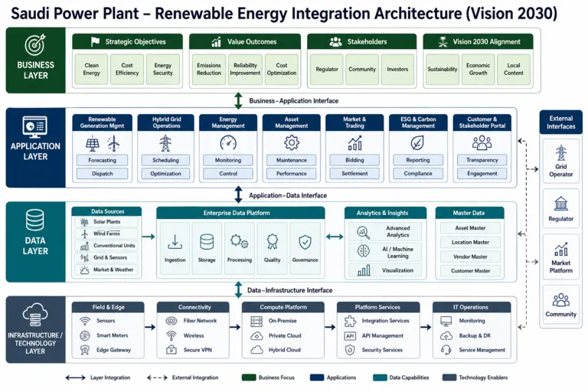The width and height of the screenshot is (588, 392).
Task: Click the Fiber Network item
Action: coord(191,321)
